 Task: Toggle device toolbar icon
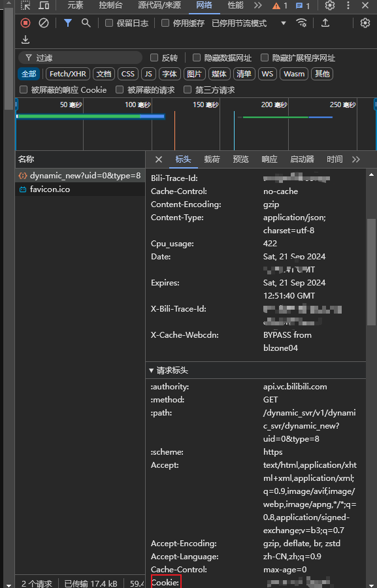click(44, 5)
